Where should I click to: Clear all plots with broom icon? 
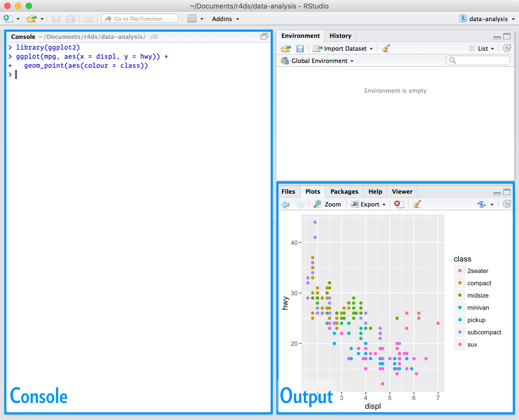417,204
